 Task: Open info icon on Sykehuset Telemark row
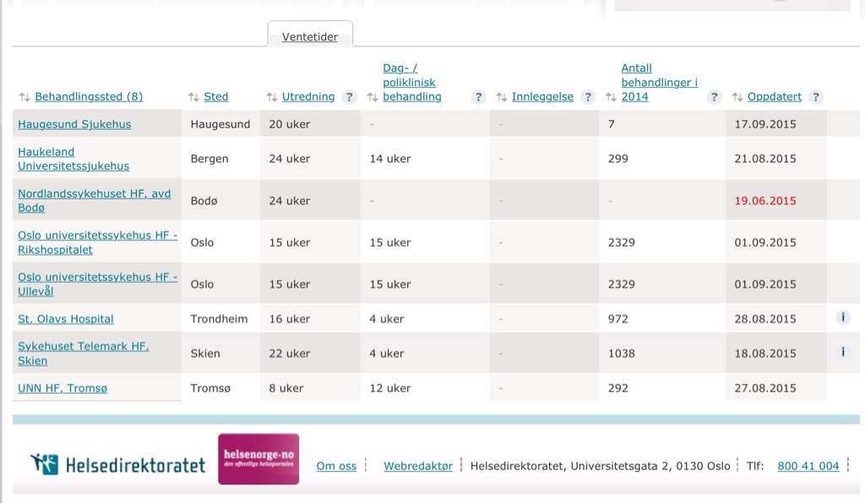point(842,352)
